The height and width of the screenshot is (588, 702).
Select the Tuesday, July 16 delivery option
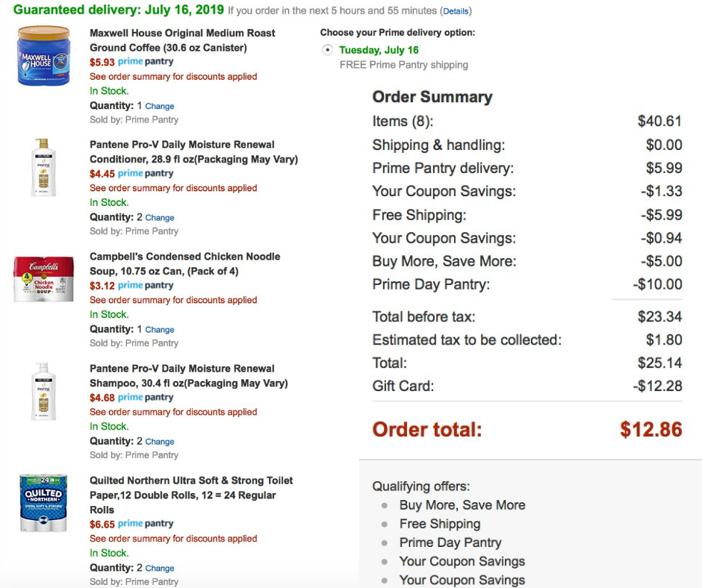(x=327, y=50)
